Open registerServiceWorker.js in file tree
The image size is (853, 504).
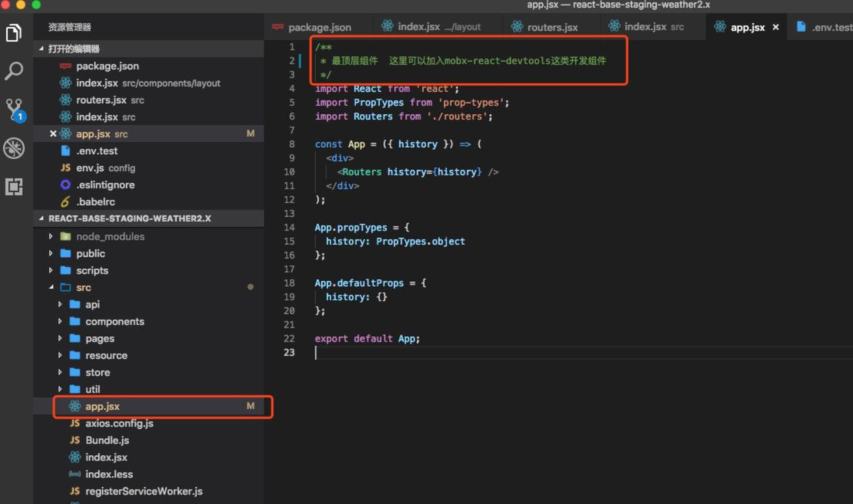click(149, 492)
